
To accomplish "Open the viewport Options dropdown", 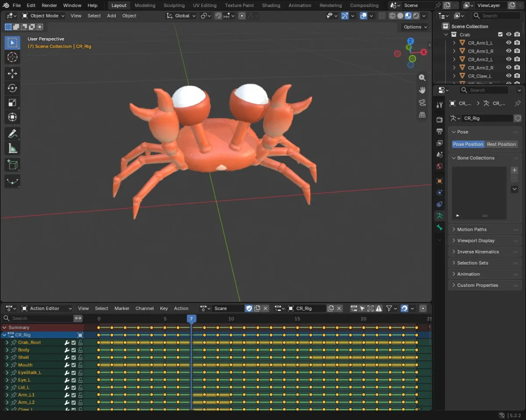I will coord(415,27).
